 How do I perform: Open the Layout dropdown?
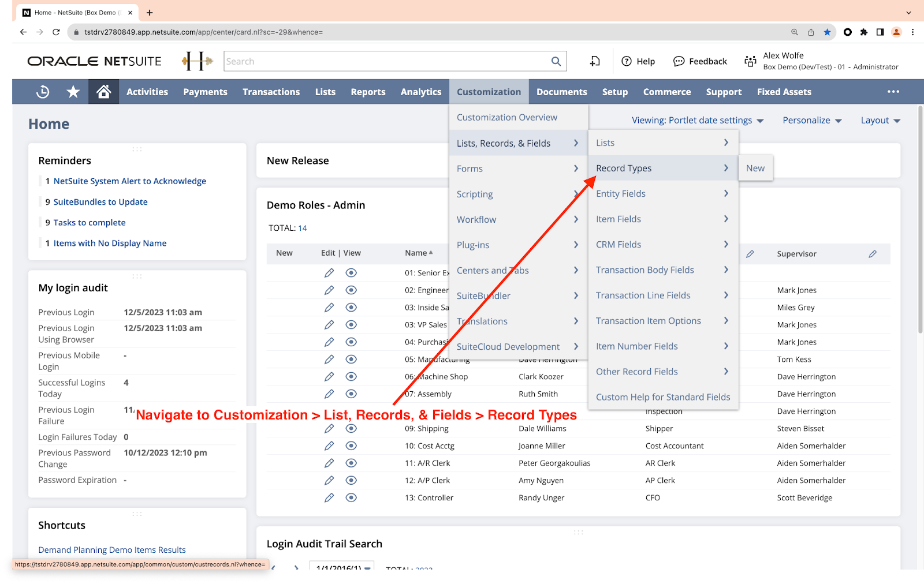(x=880, y=120)
